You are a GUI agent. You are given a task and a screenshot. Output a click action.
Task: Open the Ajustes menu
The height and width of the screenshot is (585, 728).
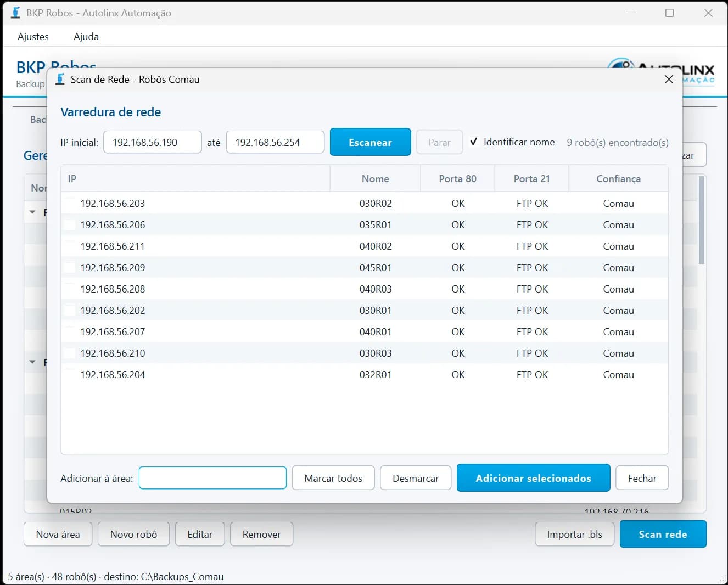pos(33,36)
